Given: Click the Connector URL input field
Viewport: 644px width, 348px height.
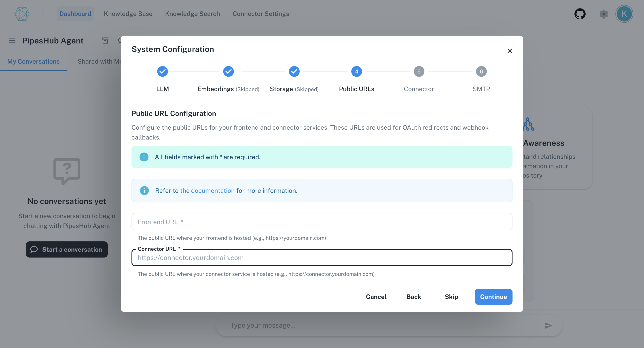Looking at the screenshot, I should tap(322, 258).
